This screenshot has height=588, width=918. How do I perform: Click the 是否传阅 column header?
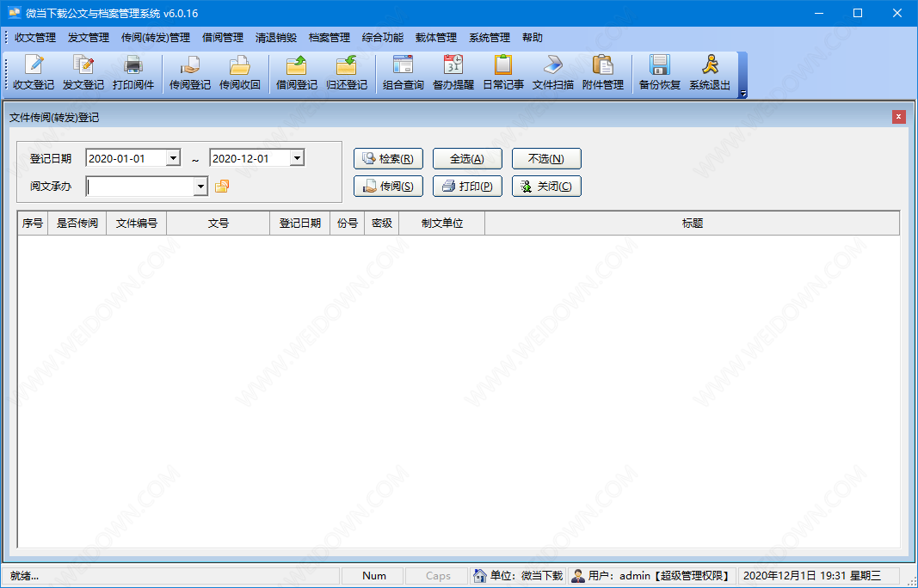click(77, 223)
